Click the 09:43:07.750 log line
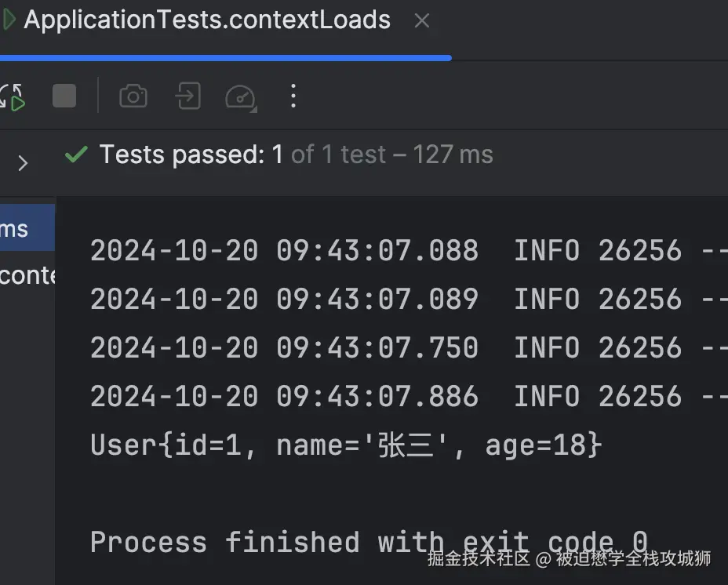The image size is (728, 585). [x=409, y=347]
